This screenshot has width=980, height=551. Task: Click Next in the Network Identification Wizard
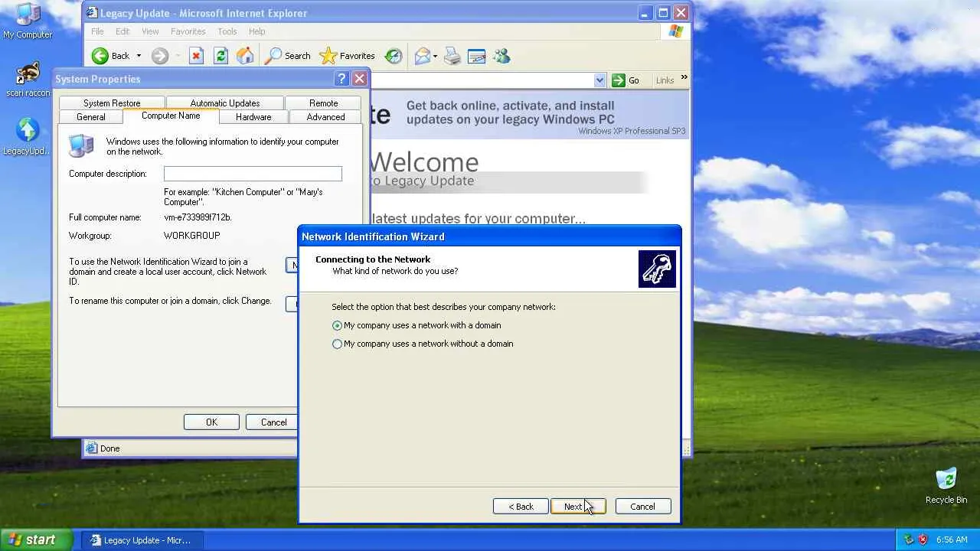[578, 507]
